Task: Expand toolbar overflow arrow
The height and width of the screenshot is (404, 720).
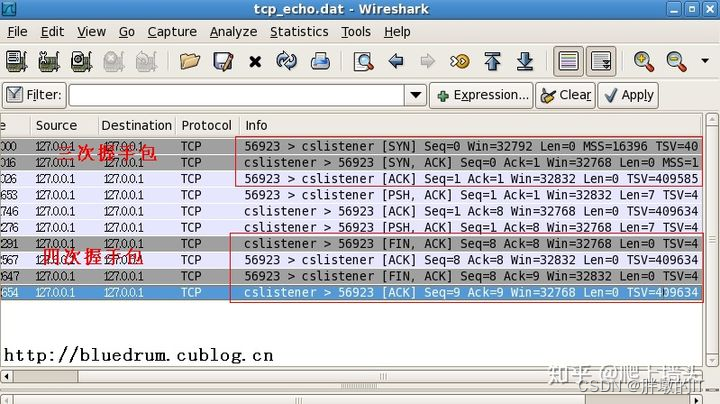Action: point(705,61)
